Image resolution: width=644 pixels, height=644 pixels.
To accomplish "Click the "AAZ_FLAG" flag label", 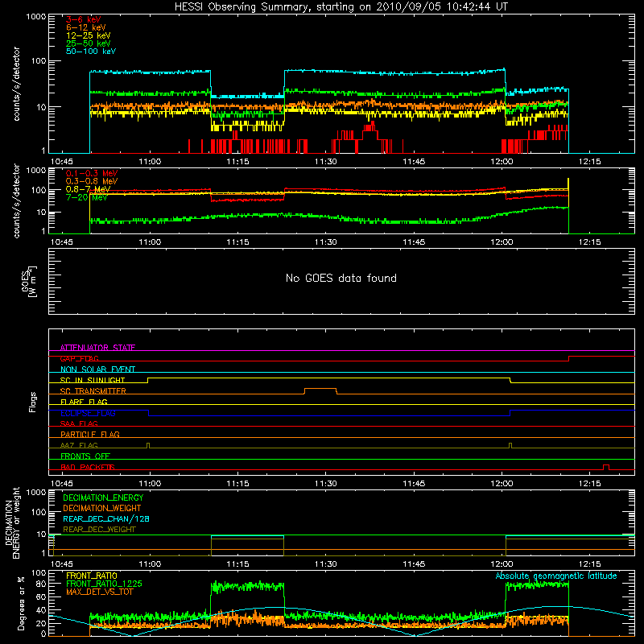I will (79, 445).
